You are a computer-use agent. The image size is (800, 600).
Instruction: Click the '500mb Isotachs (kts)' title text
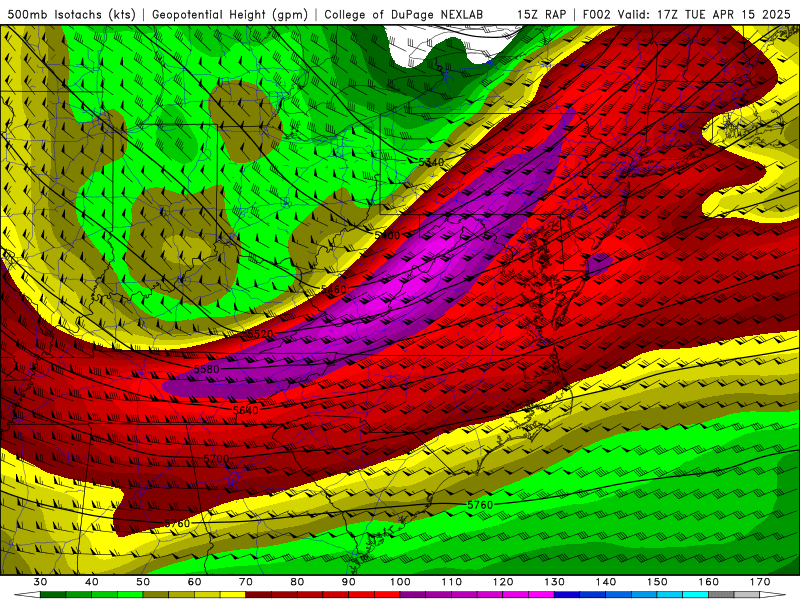(71, 15)
